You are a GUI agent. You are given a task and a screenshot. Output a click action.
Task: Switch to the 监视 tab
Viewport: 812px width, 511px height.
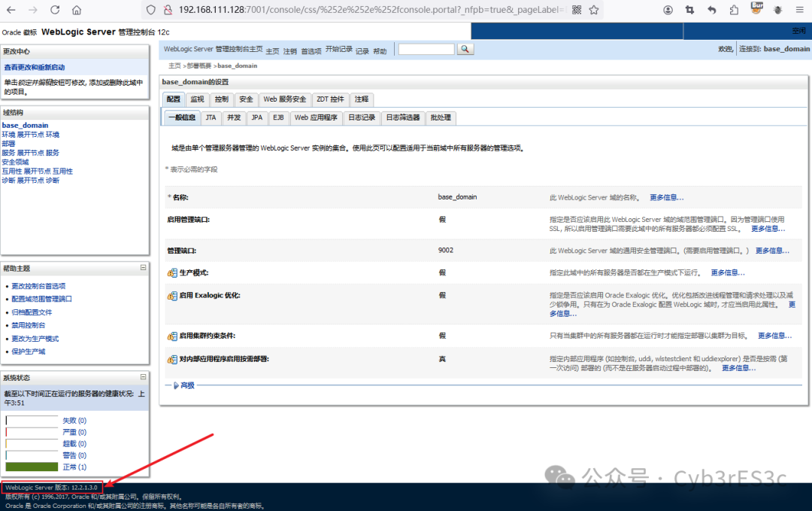coord(197,99)
